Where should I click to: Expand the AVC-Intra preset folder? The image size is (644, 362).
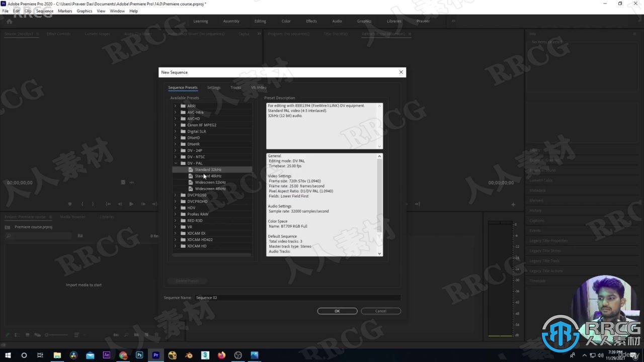(176, 112)
